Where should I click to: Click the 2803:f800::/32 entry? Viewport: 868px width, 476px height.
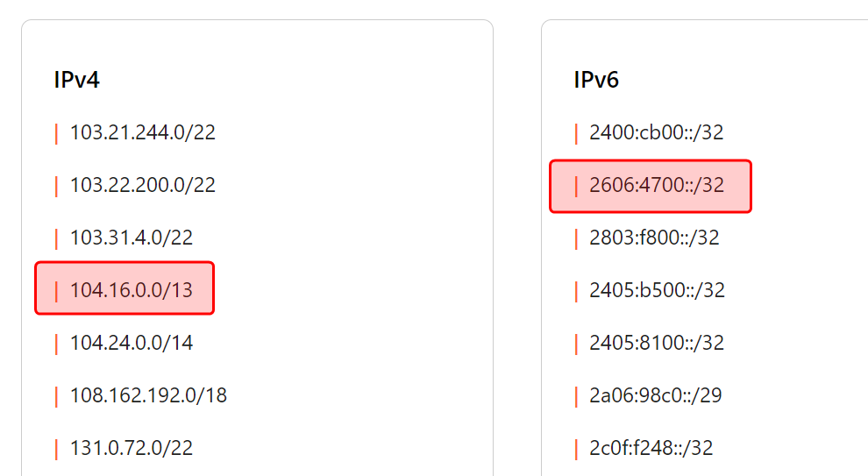tap(655, 238)
